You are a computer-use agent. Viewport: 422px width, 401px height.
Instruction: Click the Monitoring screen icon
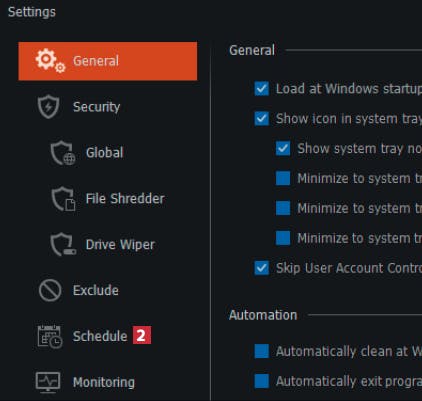click(48, 382)
